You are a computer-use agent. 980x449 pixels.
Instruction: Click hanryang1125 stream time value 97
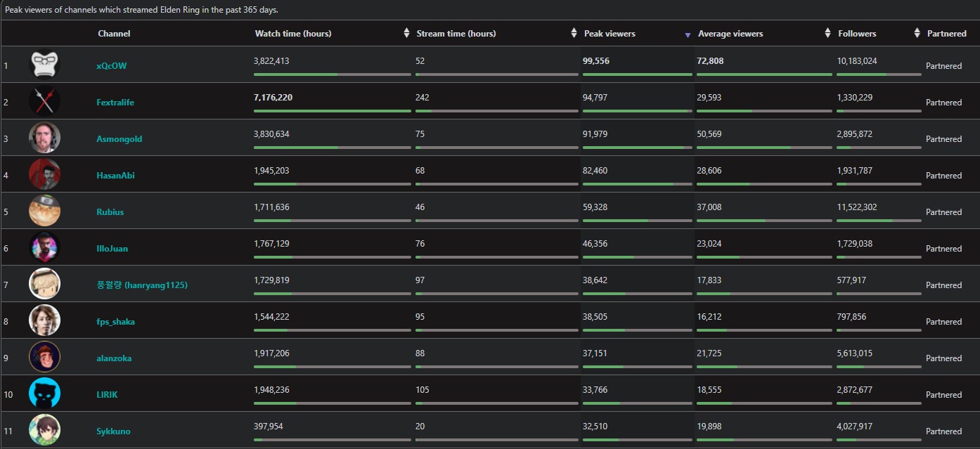(x=420, y=280)
